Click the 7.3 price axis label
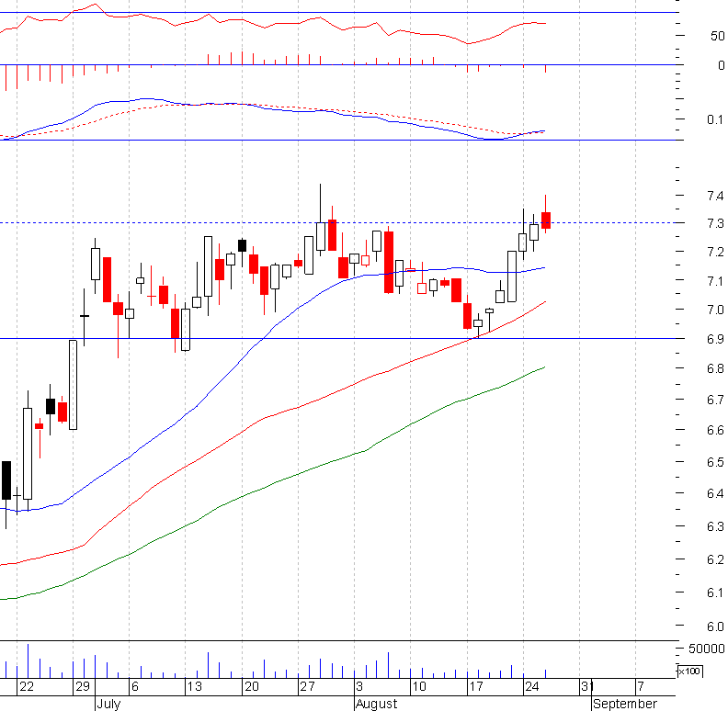This screenshot has height=711, width=728. tap(715, 224)
